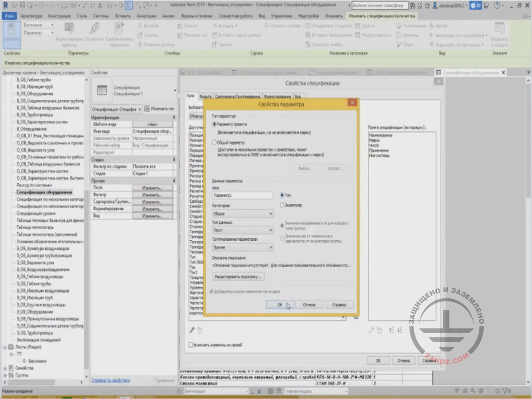Click Изменить button in the Поля row
532x399 pixels.
(x=152, y=188)
